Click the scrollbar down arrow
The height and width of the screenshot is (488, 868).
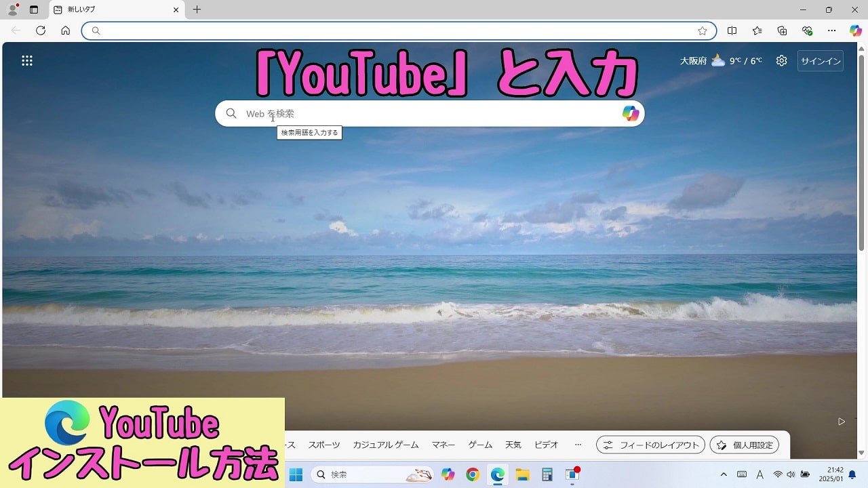point(862,453)
